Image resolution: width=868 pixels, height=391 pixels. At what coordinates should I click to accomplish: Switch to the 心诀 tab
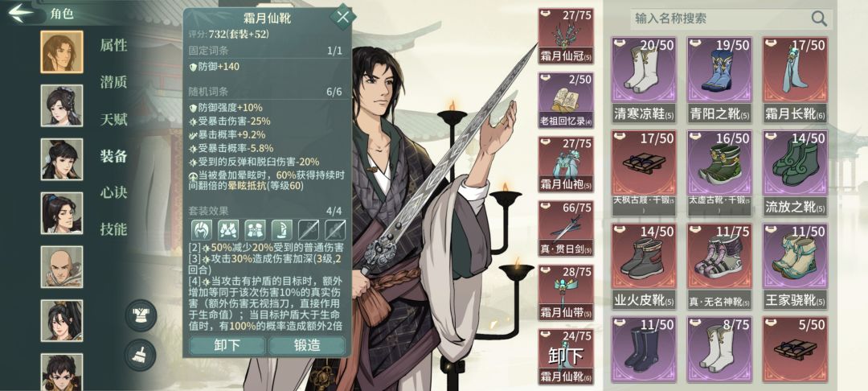(x=113, y=193)
